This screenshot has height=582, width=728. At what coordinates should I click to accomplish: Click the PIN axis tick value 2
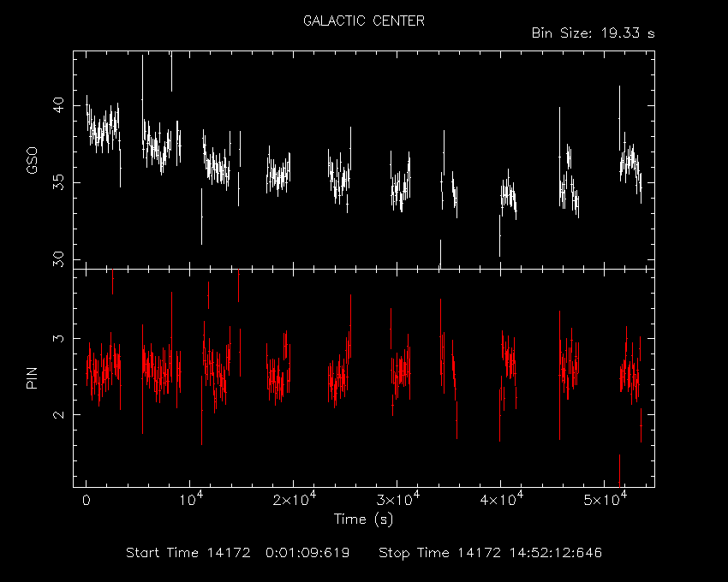(x=58, y=414)
